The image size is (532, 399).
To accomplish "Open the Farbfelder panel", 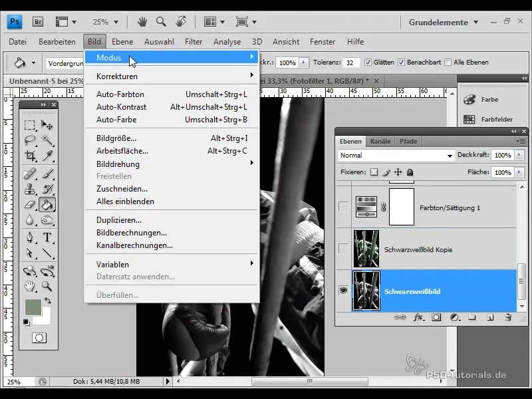I will (489, 120).
